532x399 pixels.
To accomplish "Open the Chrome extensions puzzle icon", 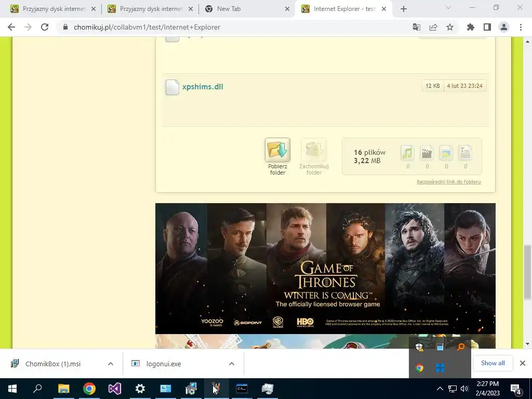I will pos(471,27).
